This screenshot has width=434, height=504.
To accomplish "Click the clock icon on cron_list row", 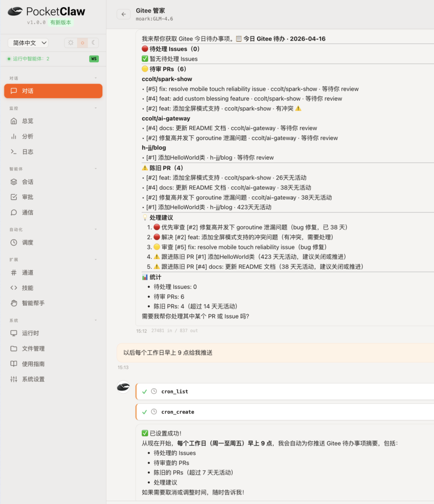I will (154, 391).
